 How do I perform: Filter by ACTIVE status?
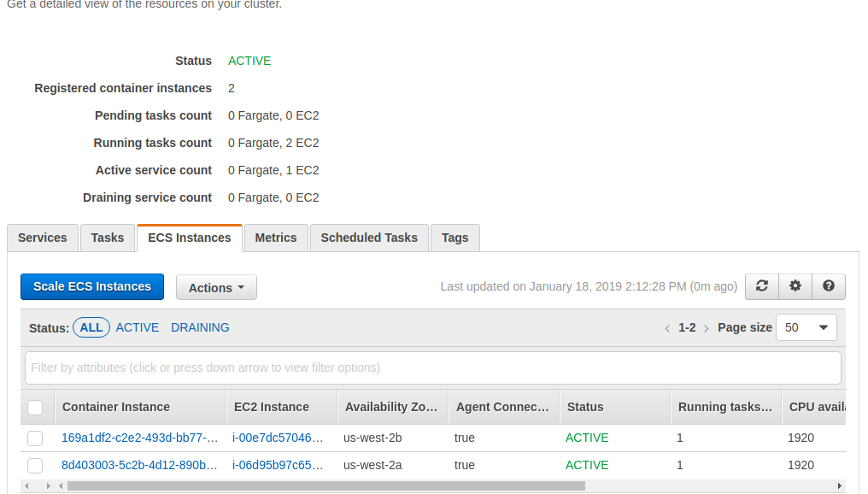click(x=138, y=328)
